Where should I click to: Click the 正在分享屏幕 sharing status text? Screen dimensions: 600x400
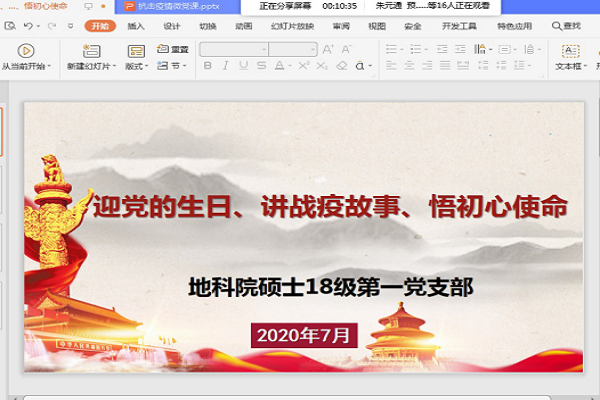point(285,6)
